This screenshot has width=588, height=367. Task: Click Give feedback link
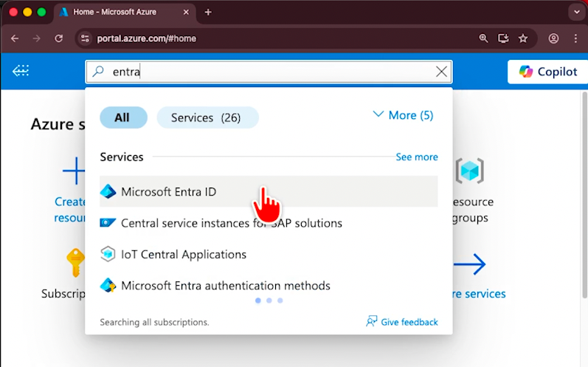(x=402, y=322)
